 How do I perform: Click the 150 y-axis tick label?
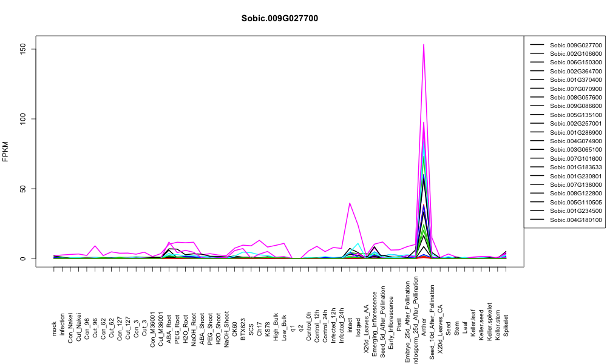(23, 49)
